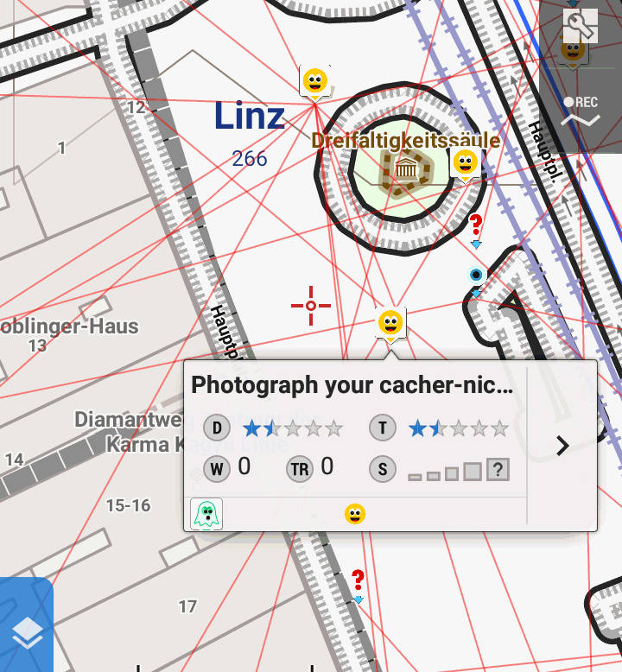Tap the TR trackables count badge
622x672 pixels.
(x=300, y=469)
